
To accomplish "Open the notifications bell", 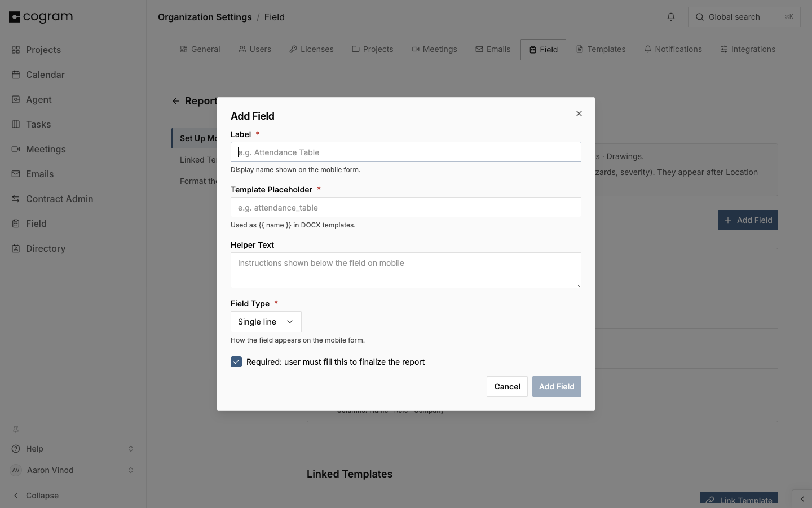I will pos(671,17).
